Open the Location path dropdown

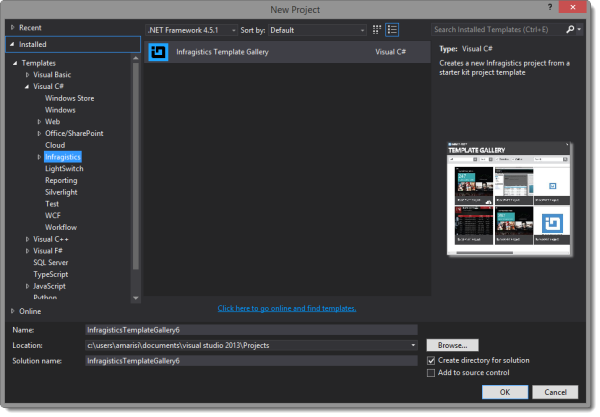pyautogui.click(x=413, y=345)
